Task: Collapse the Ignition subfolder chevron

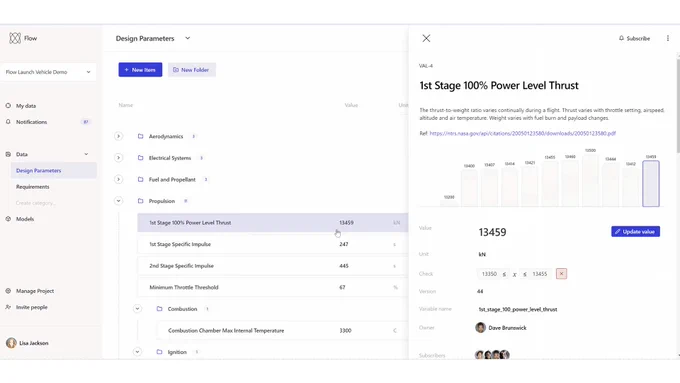Action: [137, 352]
